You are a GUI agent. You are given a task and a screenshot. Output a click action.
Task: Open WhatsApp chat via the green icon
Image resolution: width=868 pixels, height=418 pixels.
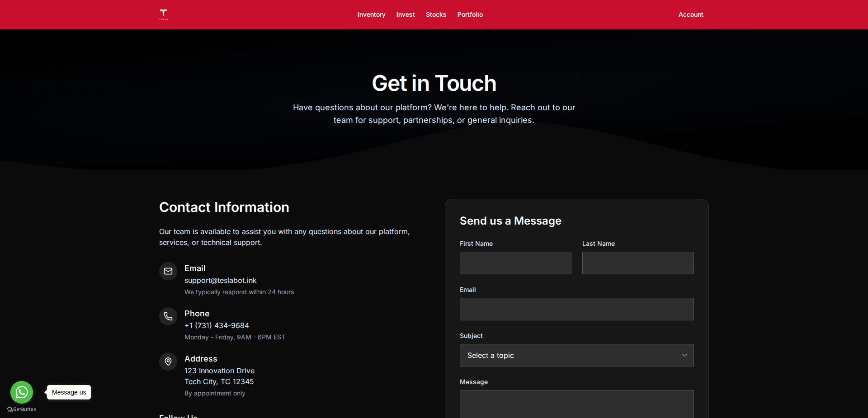click(x=21, y=392)
